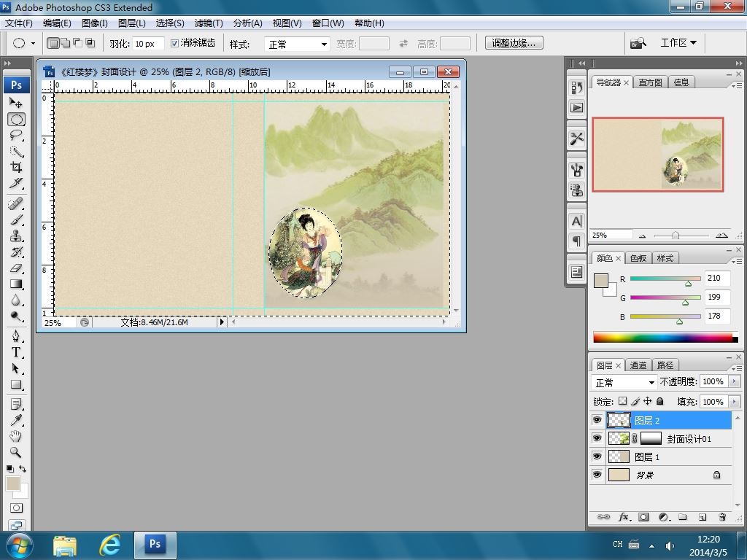The height and width of the screenshot is (560, 747).
Task: Select the Lasso tool
Action: coord(16,135)
